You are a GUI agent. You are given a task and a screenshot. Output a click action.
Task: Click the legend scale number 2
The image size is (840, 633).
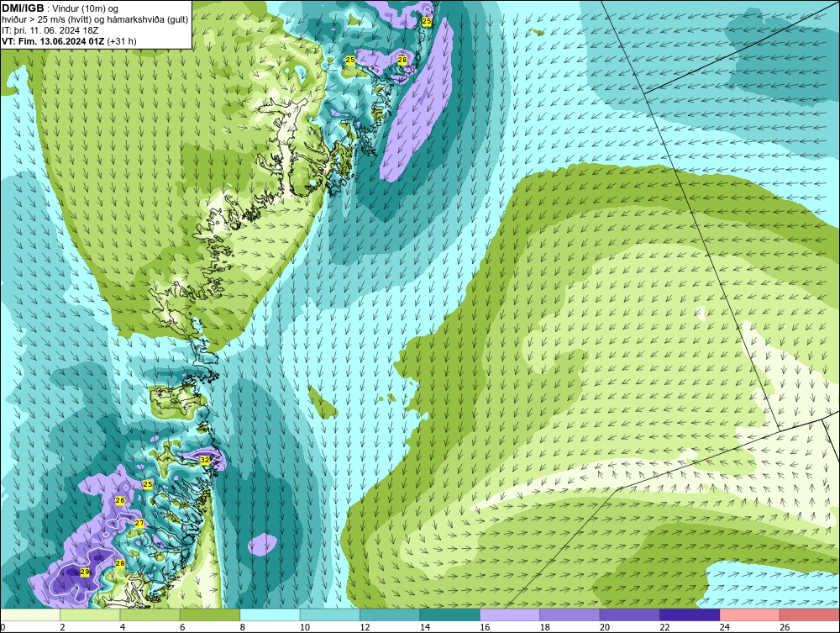(x=63, y=627)
